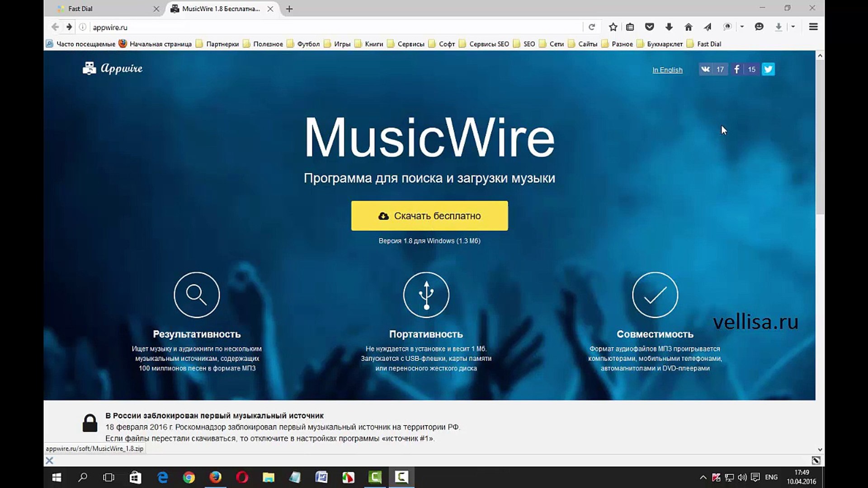
Task: Click the smiley speech bubble icon
Action: pos(759,27)
